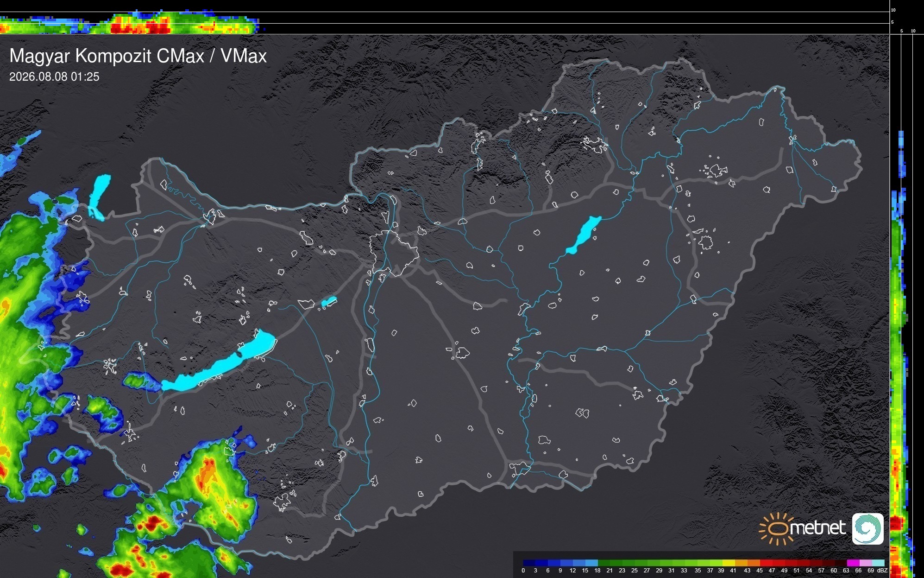Pick the pink swatch between 66 and 69
Viewport: 924px width, 578px height.
865,563
